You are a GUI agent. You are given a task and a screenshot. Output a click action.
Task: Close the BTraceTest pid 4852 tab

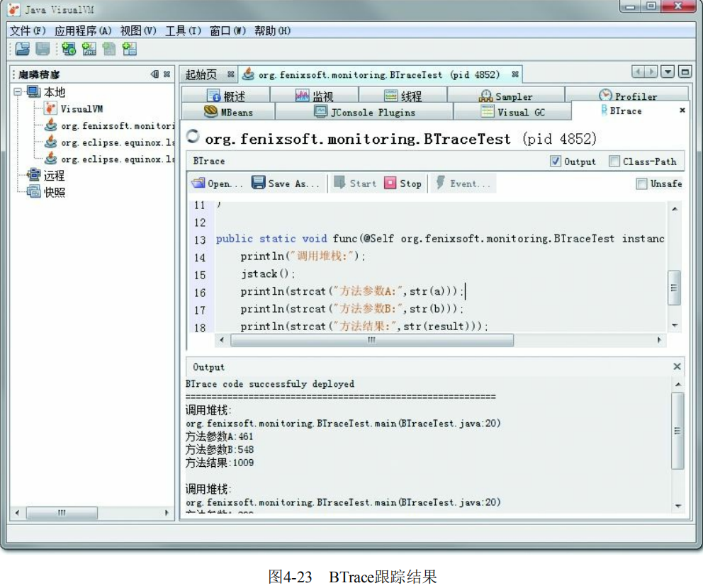pyautogui.click(x=515, y=74)
